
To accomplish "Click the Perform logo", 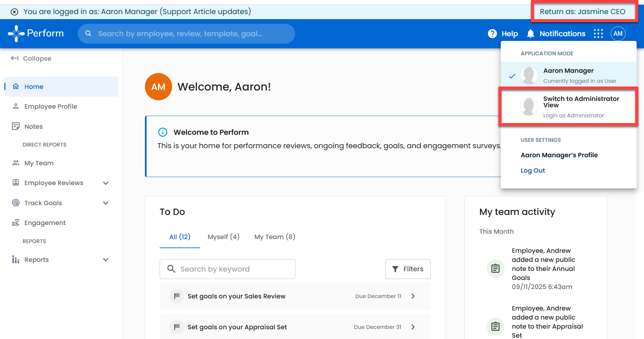I will click(x=36, y=34).
